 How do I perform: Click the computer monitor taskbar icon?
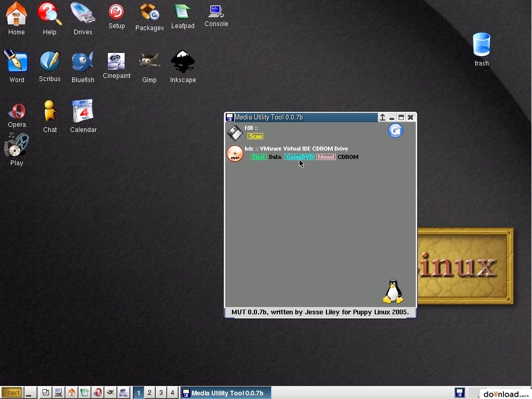(58, 393)
